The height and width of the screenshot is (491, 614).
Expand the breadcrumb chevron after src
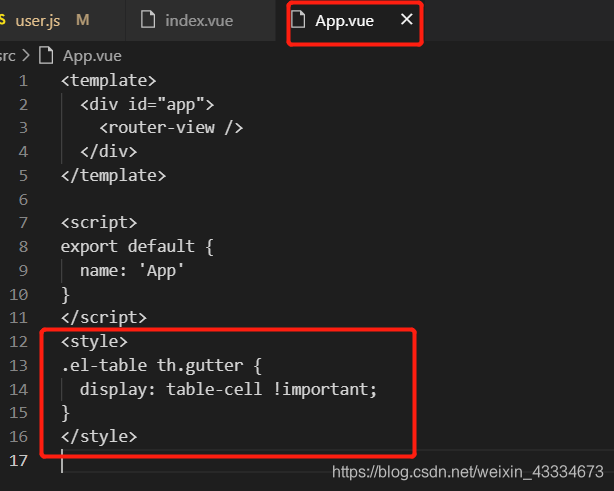click(x=26, y=55)
